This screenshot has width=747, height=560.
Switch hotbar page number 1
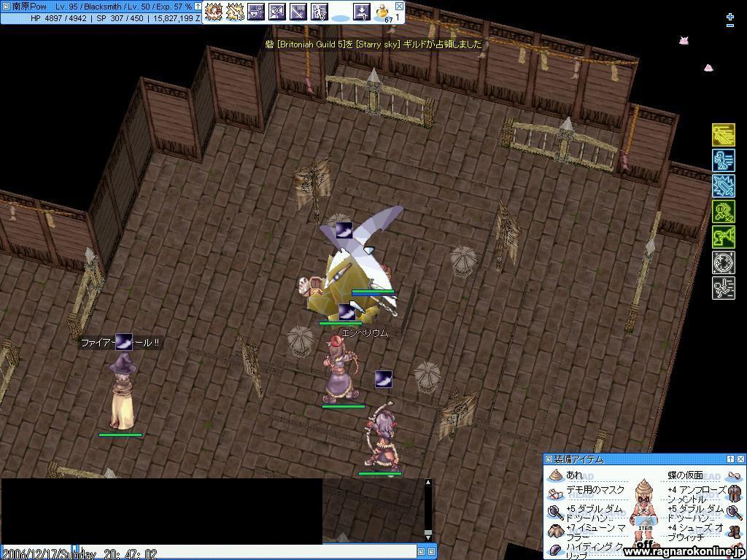(x=398, y=17)
